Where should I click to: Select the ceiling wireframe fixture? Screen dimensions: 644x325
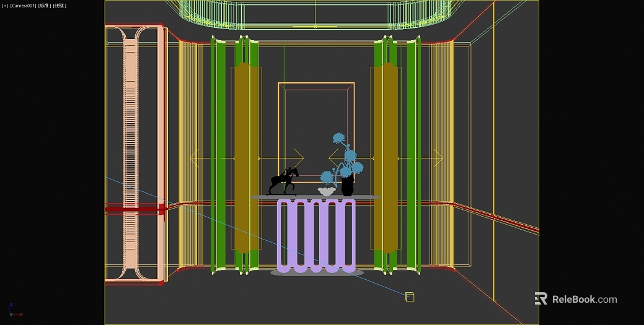click(315, 15)
